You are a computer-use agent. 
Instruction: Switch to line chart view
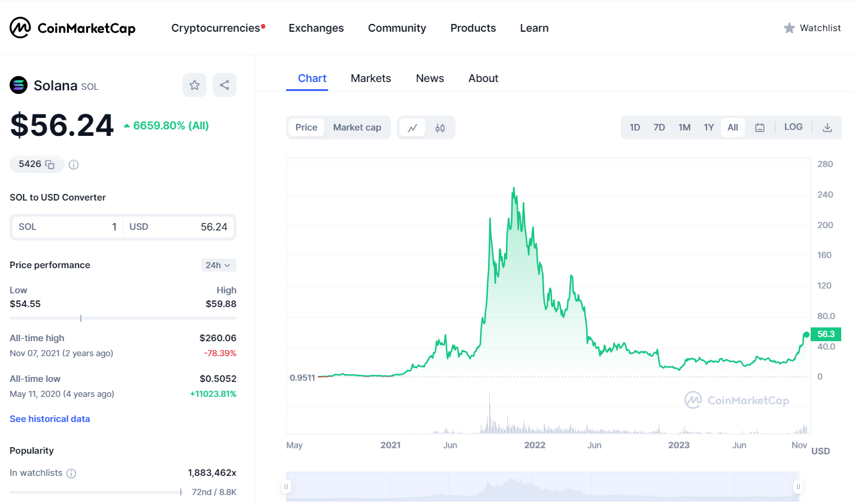coord(413,127)
